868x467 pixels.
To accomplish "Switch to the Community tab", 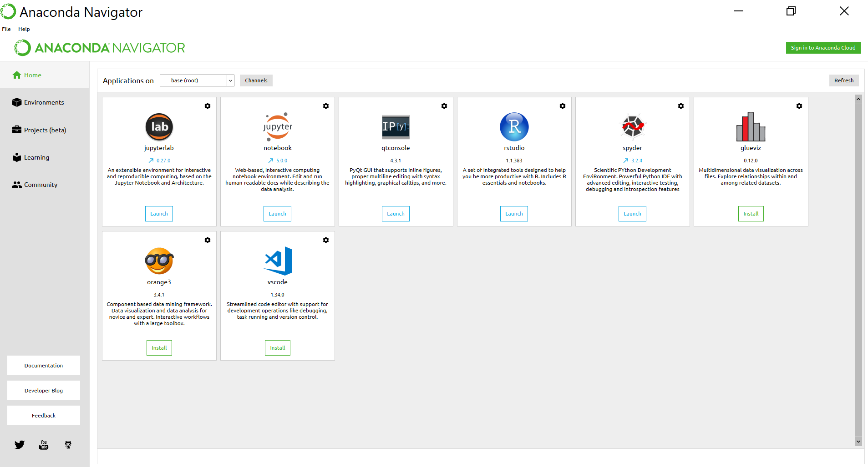I will click(x=45, y=185).
